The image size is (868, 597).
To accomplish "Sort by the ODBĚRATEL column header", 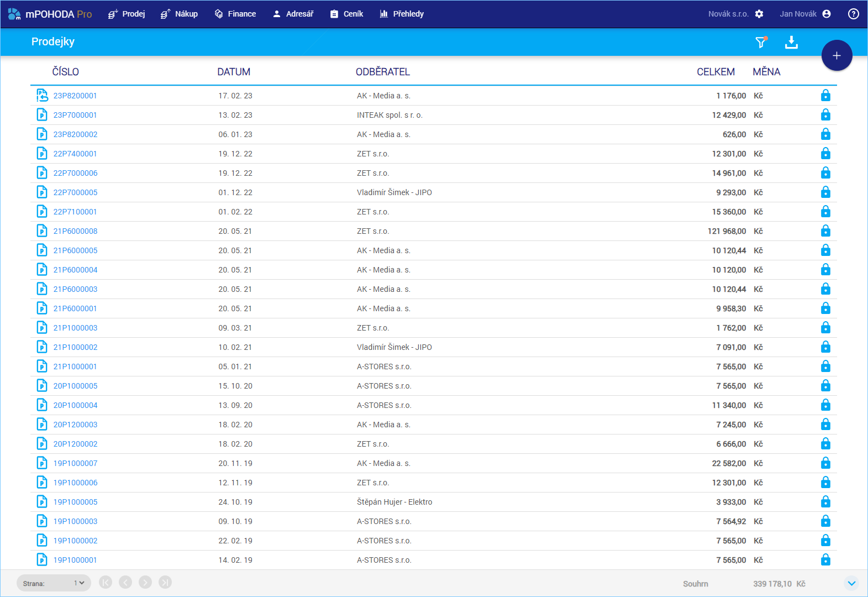I will click(383, 72).
